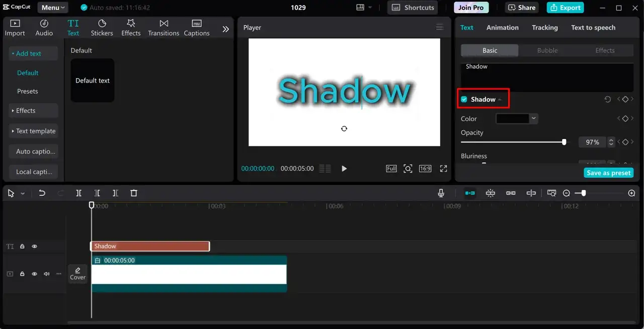Screen dimensions: 644x329
Task: Click the Split tool in timeline toolbar
Action: [x=78, y=193]
